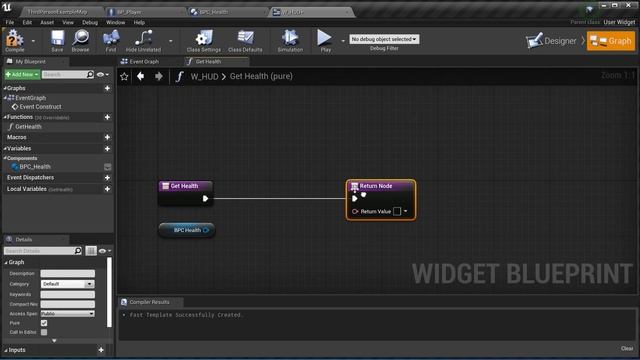The width and height of the screenshot is (640, 360).
Task: Open the View menu
Action: point(68,22)
